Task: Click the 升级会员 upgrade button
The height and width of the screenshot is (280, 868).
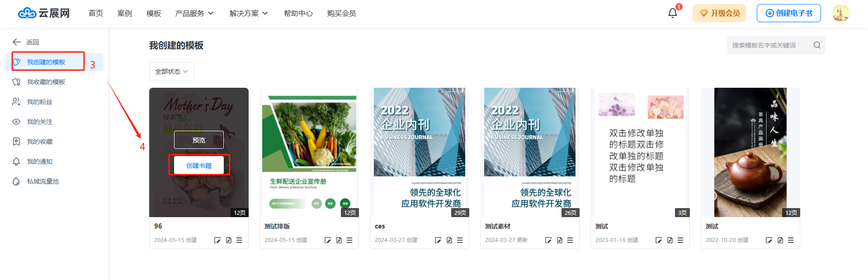Action: (719, 13)
